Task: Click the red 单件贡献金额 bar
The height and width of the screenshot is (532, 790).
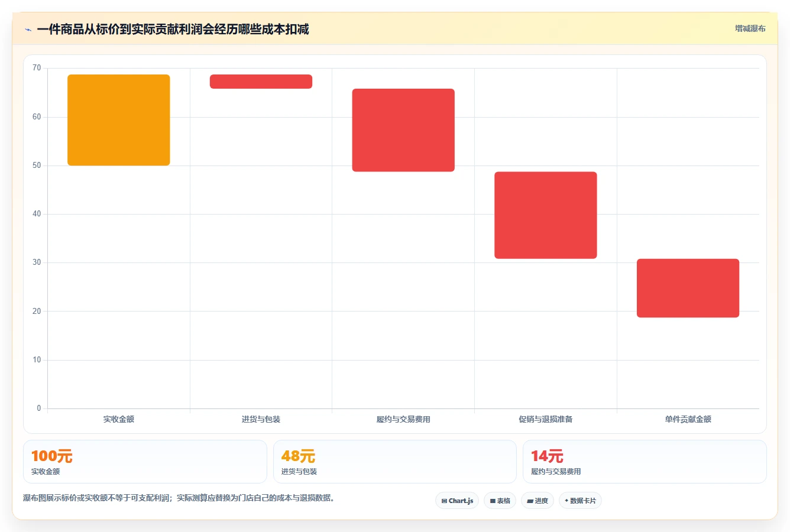Action: click(688, 288)
